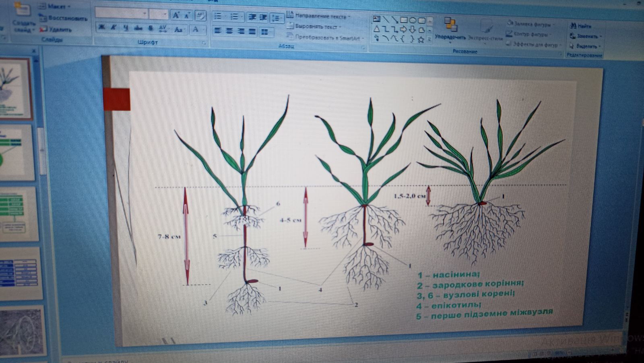Click the Удалить slide button

point(56,29)
